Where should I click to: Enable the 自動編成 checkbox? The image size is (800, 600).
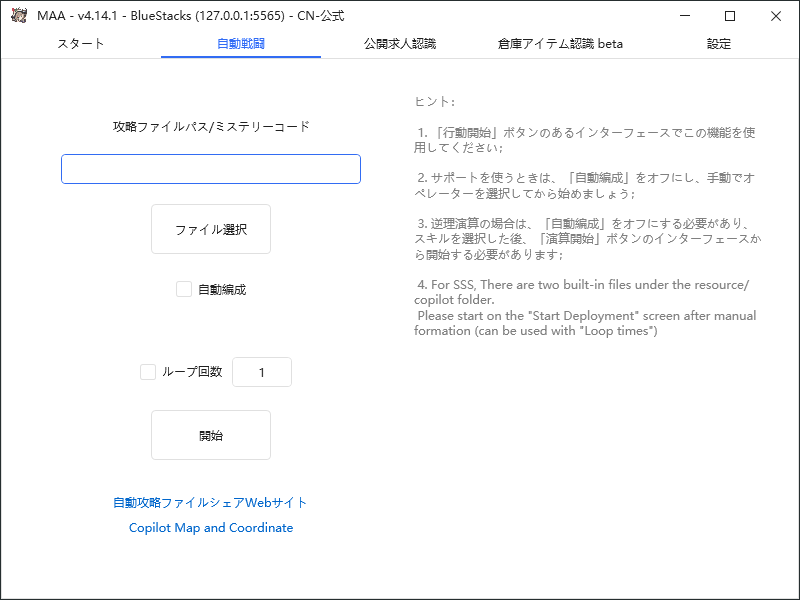184,289
